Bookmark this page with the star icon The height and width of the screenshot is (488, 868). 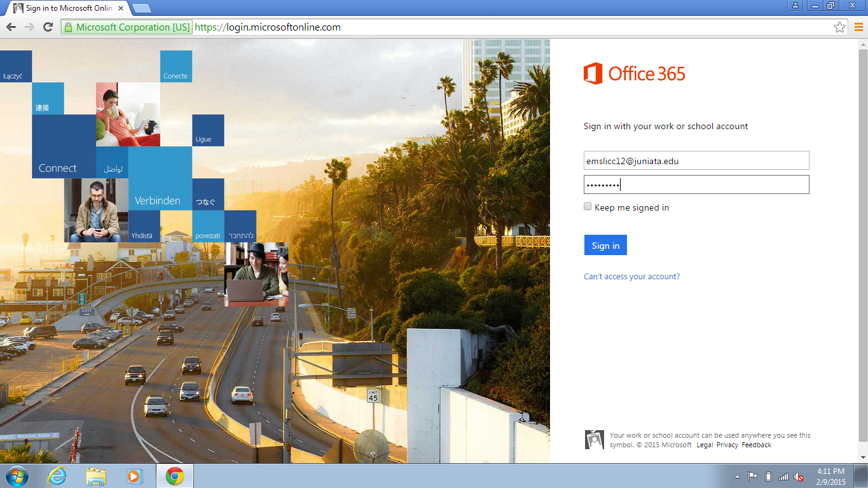839,27
